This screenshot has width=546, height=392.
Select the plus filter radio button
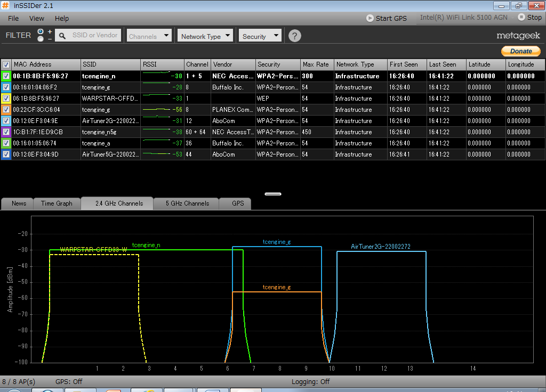click(x=41, y=31)
